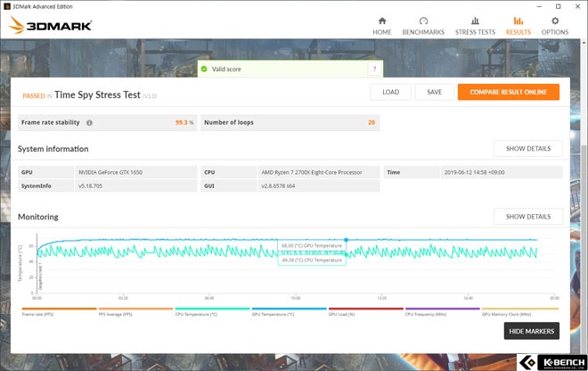This screenshot has width=588, height=371.
Task: Click the green Valid score check icon
Action: click(204, 69)
